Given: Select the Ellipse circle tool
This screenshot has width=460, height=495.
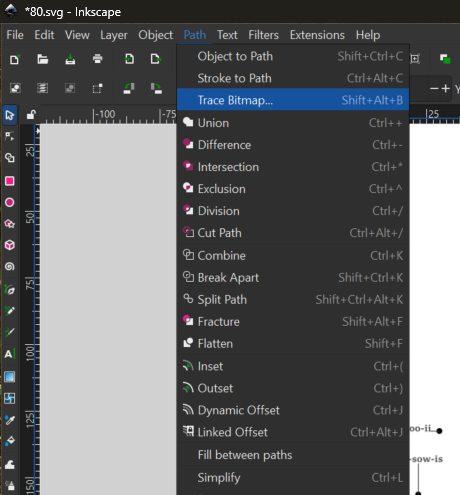Looking at the screenshot, I should point(10,202).
